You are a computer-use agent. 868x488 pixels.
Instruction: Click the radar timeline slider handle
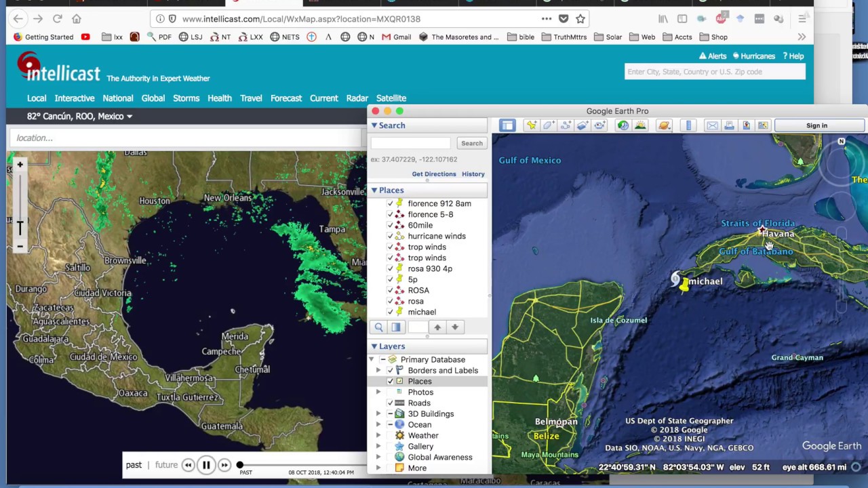[x=239, y=465]
